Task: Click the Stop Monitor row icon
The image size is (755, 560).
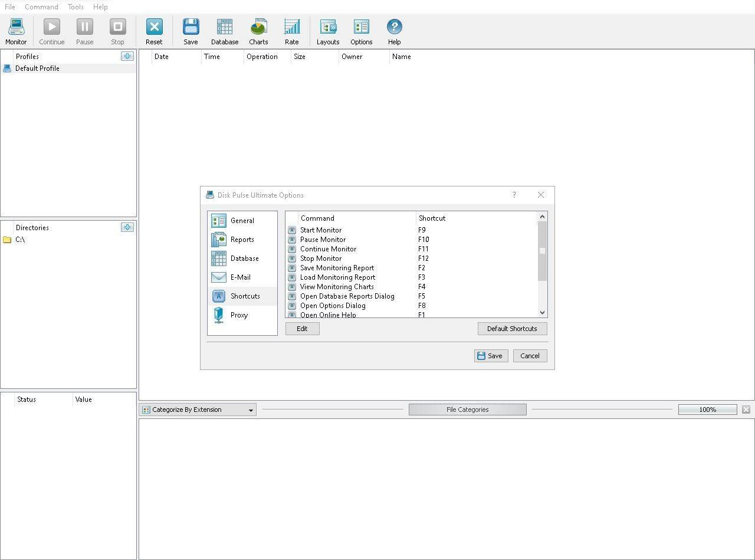Action: click(x=292, y=258)
